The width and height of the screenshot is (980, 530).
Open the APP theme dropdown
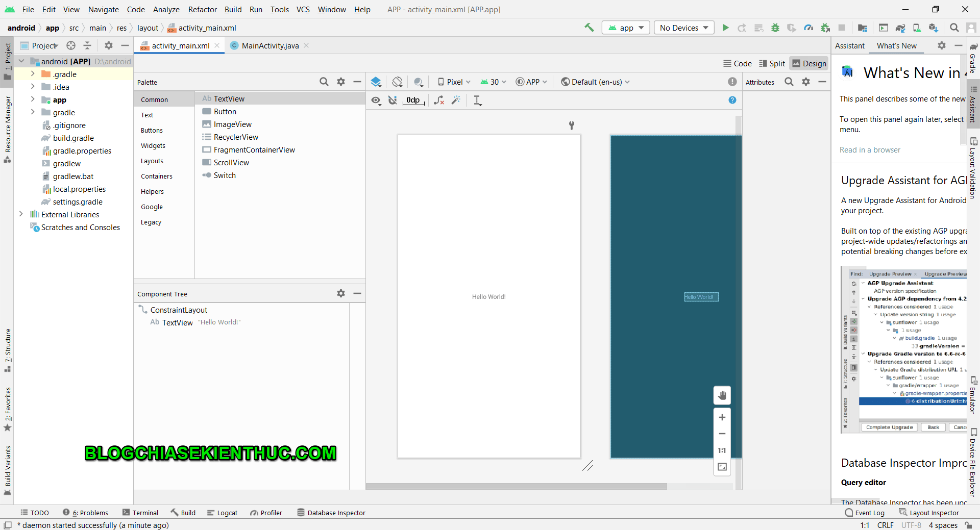coord(531,82)
